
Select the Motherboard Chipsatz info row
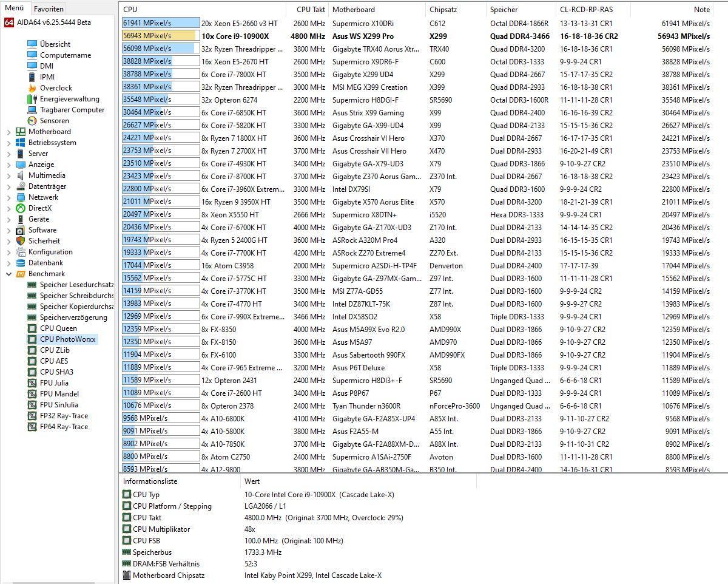click(x=423, y=576)
